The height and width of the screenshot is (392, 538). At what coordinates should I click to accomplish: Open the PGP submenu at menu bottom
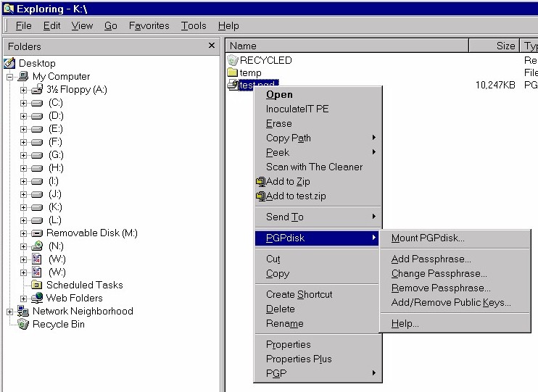[318, 373]
